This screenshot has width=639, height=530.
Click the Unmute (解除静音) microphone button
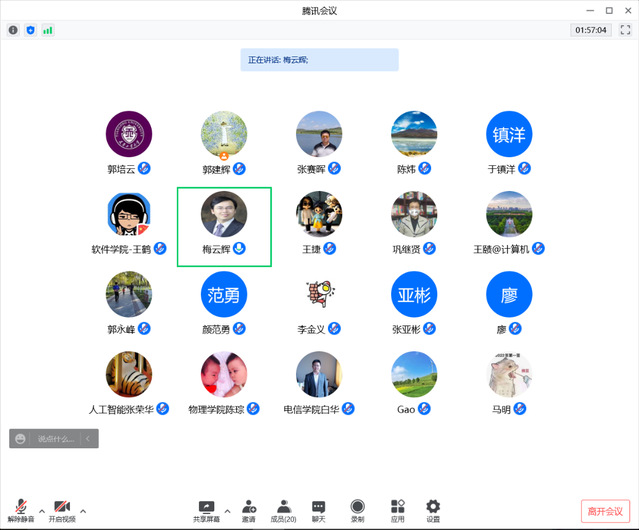point(20,510)
